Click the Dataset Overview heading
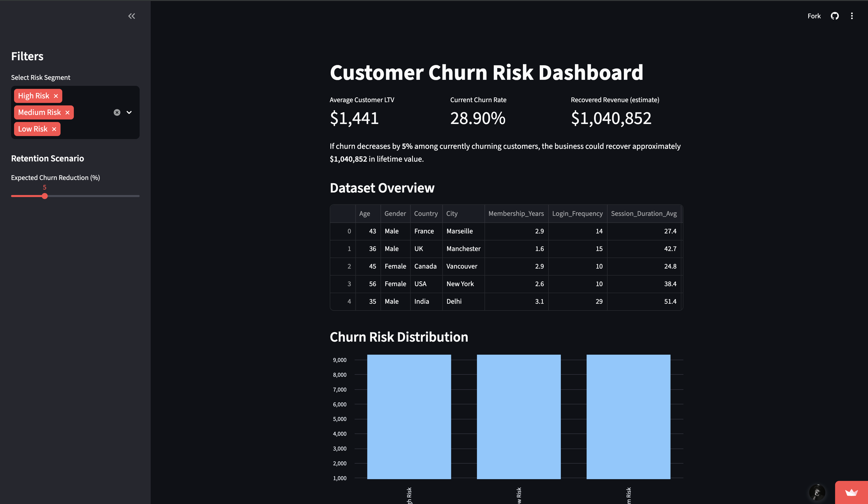This screenshot has width=868, height=504. pos(382,188)
